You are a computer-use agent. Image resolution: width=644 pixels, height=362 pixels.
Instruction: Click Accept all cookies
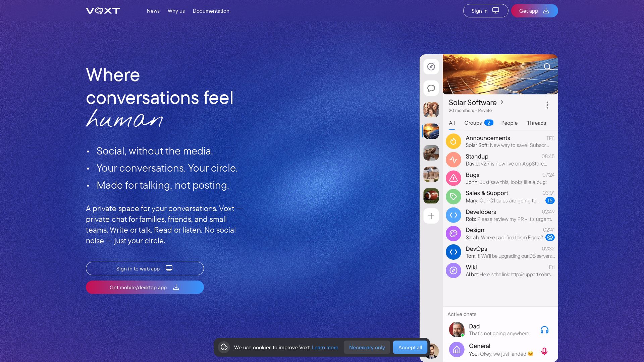point(410,347)
